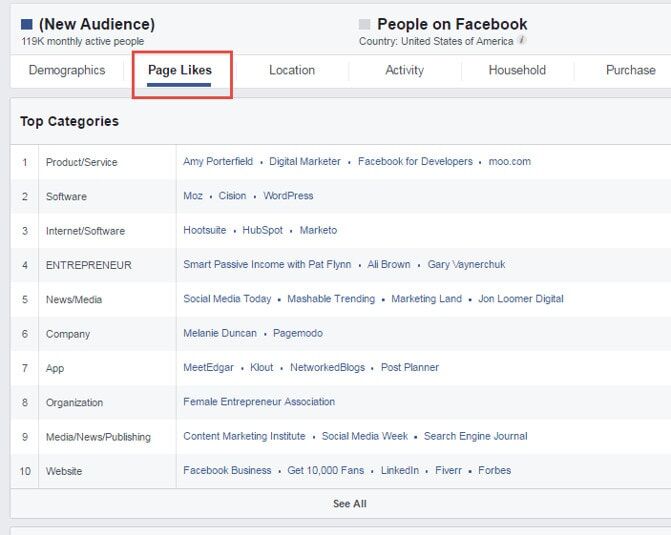The image size is (671, 535).
Task: Open the Household tab
Action: coord(517,70)
